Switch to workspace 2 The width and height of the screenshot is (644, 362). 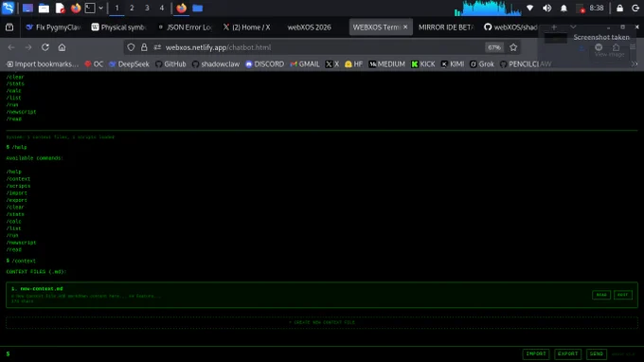point(132,9)
